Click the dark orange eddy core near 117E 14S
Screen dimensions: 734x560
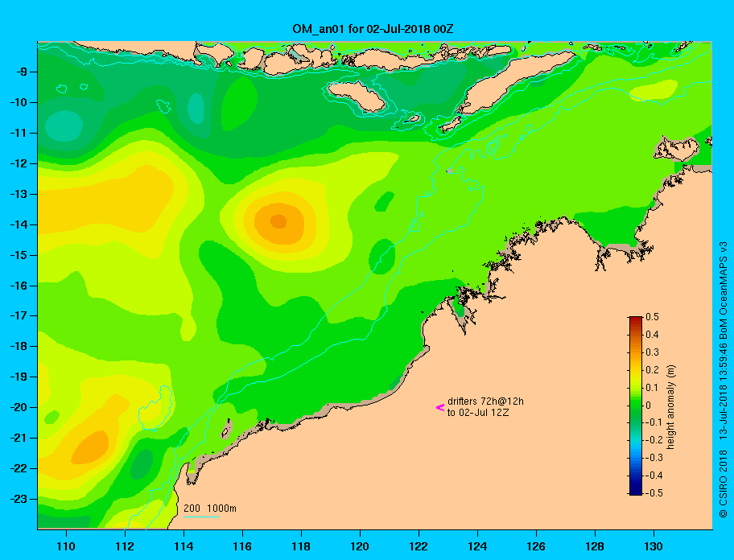(x=278, y=221)
